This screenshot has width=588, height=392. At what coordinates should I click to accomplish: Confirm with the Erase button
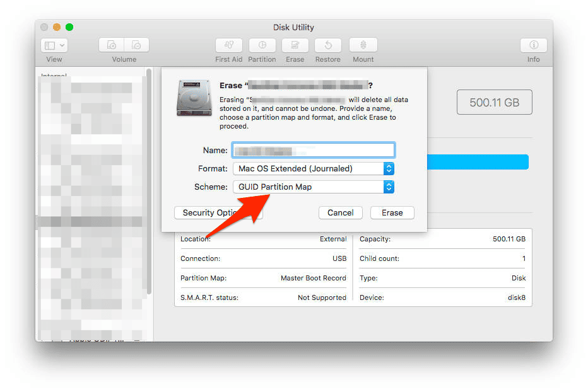click(392, 212)
